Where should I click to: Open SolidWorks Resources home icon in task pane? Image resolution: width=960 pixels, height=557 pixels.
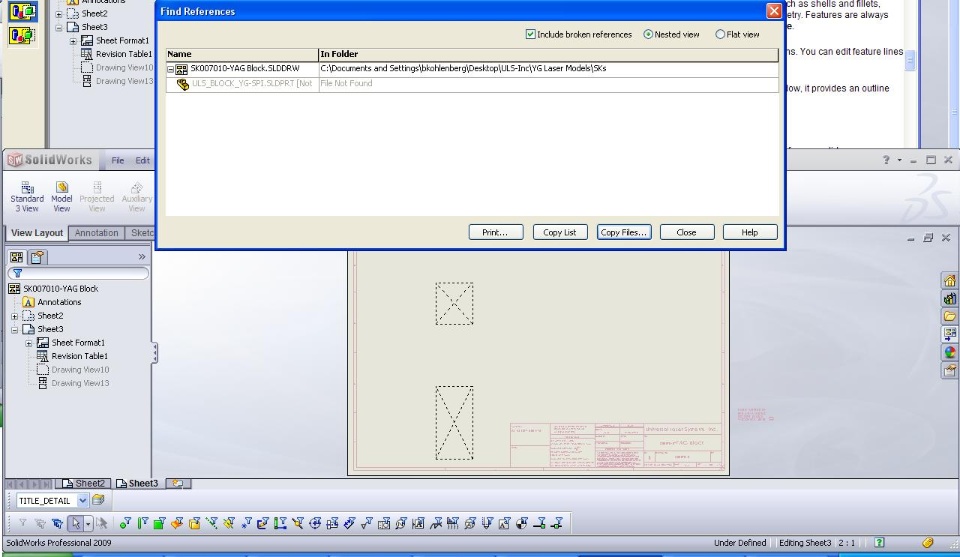pos(949,280)
